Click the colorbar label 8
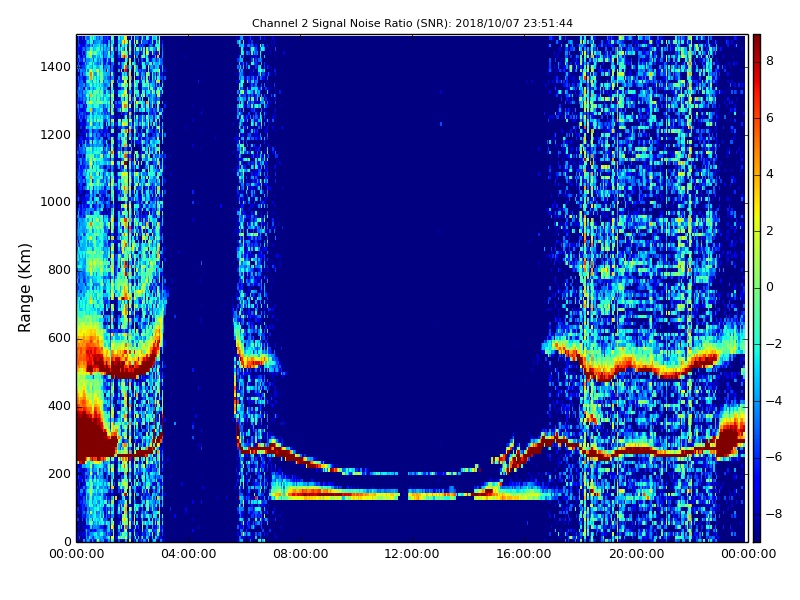 pyautogui.click(x=770, y=61)
